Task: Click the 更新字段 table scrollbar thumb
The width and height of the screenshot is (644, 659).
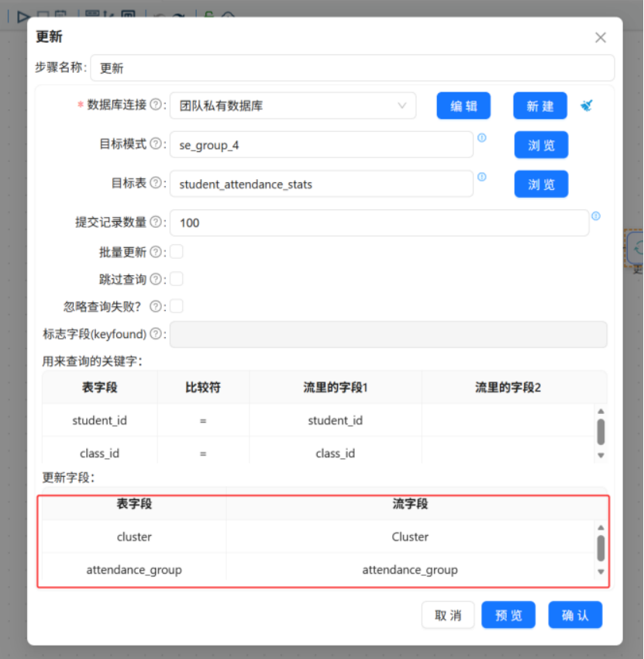Action: tap(601, 548)
